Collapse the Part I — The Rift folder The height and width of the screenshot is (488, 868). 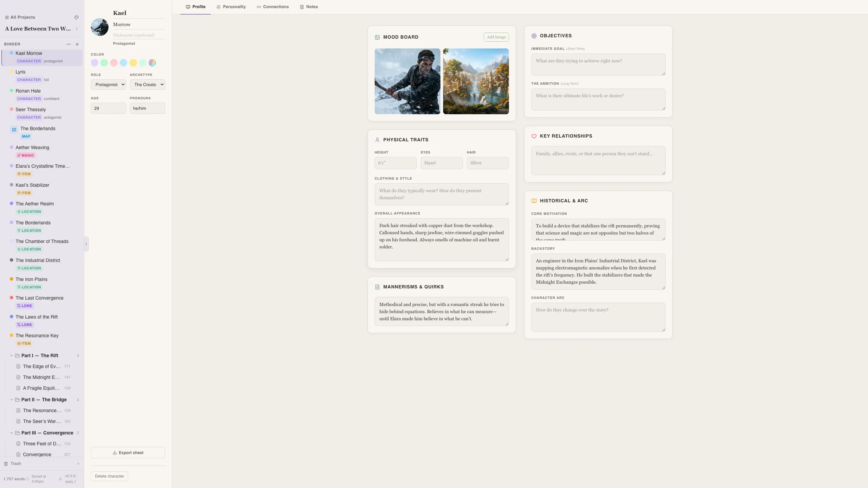(12, 355)
